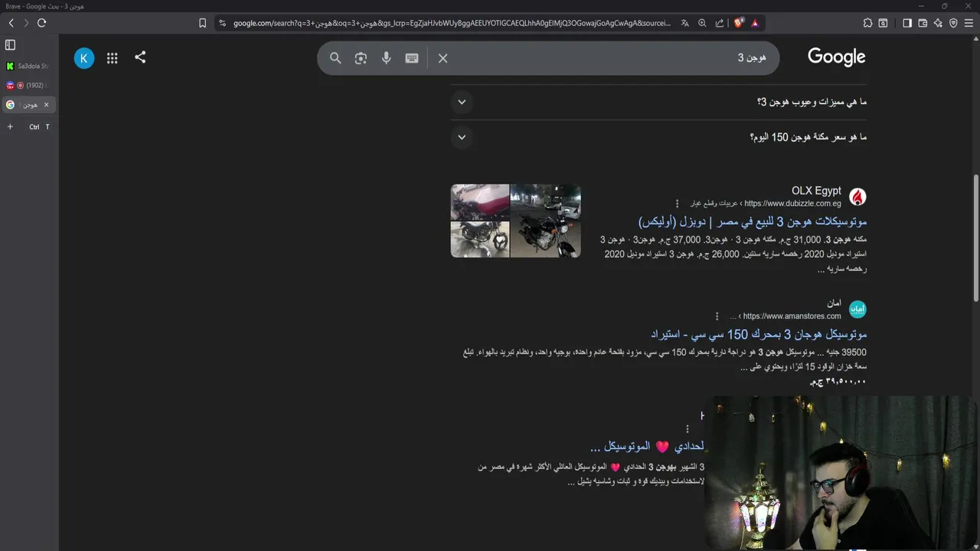Click the amanstores.com URL text
The width and height of the screenshot is (980, 551).
click(792, 316)
